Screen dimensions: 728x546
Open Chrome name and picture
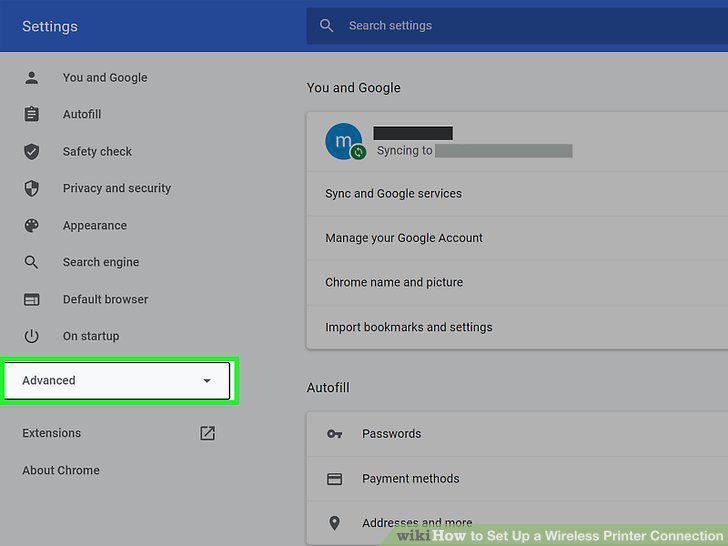517,283
